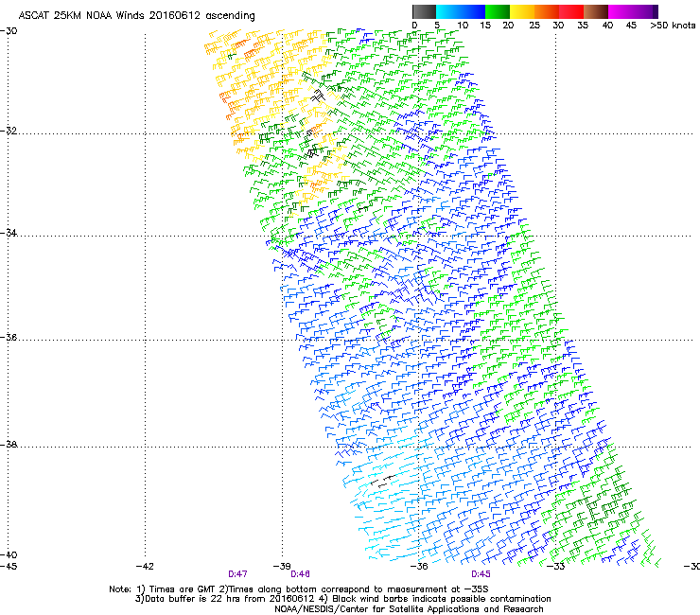The width and height of the screenshot is (700, 615).
Task: Click the '>50 knots' legend label
Action: pos(673,26)
